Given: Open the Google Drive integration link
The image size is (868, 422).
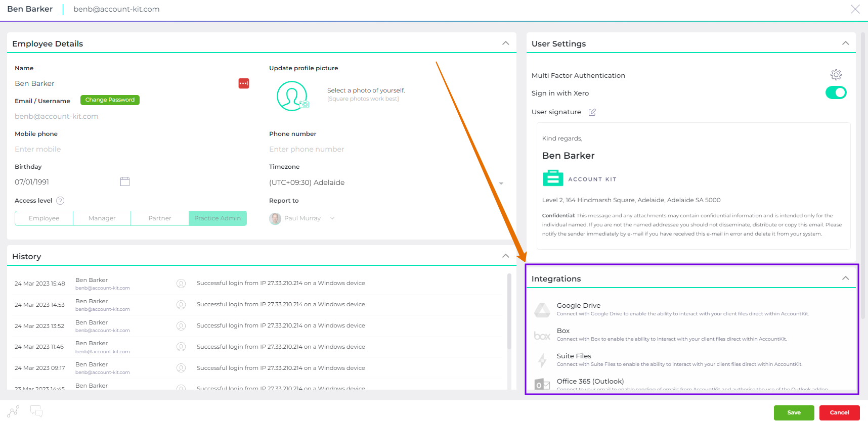Looking at the screenshot, I should point(579,305).
